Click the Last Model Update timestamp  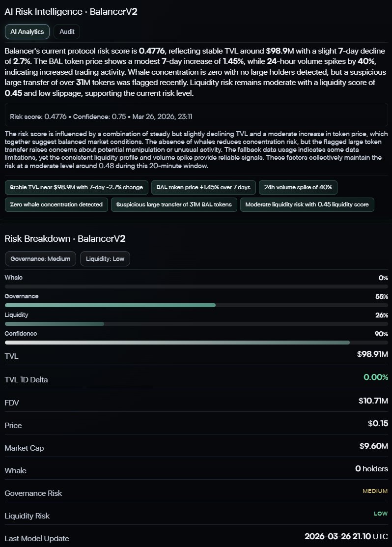click(x=346, y=536)
